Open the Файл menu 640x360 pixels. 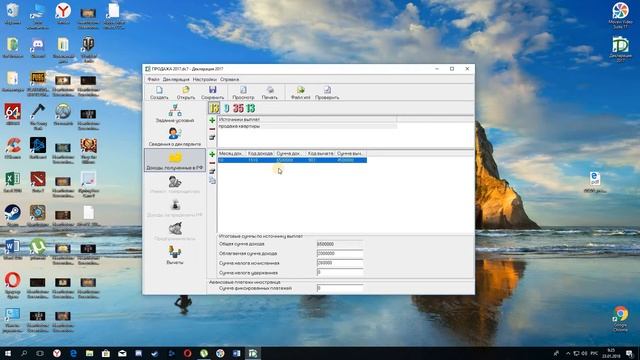point(153,79)
